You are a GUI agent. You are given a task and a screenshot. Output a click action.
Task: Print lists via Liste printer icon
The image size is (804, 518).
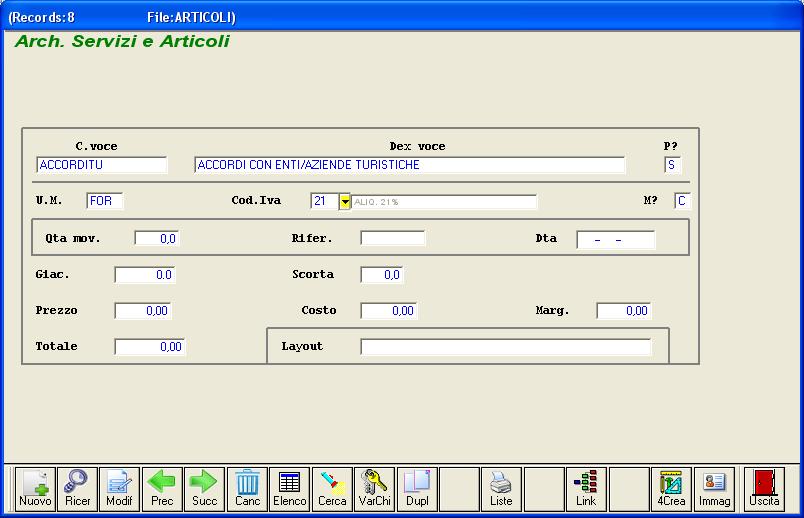point(501,489)
